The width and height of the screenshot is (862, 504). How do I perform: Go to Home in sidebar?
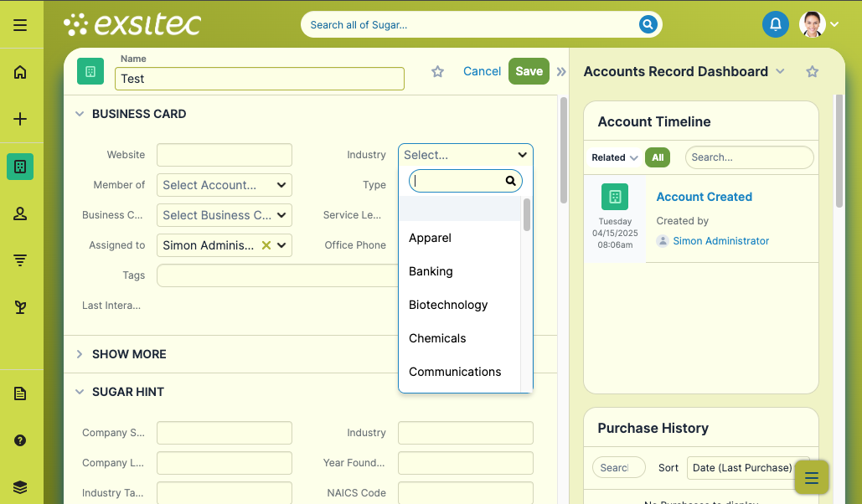[20, 72]
